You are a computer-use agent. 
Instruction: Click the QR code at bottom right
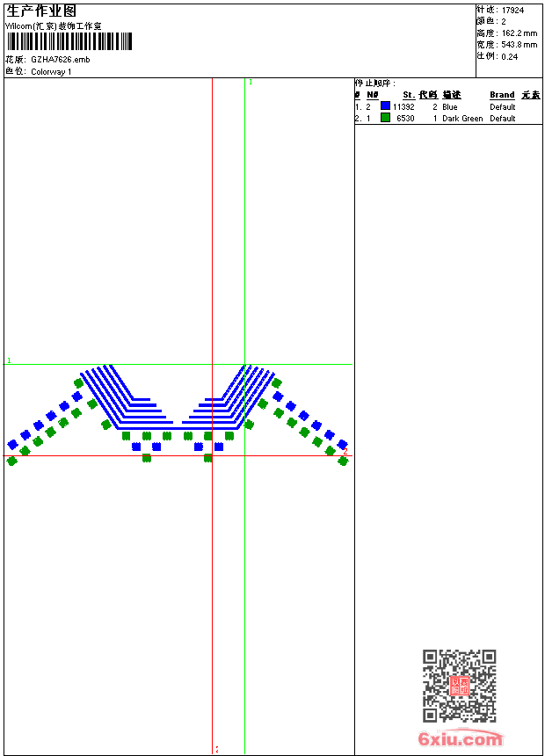(x=460, y=686)
